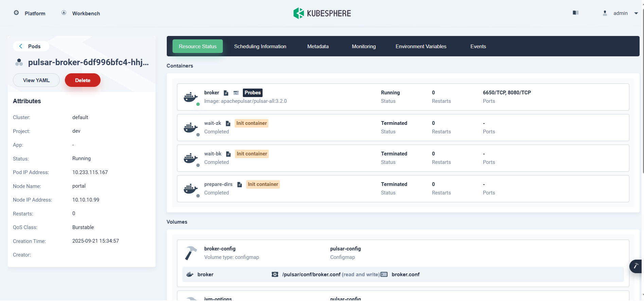Open the floating toolbox hammer button
Viewport: 644px width, 301px height.
point(636,266)
